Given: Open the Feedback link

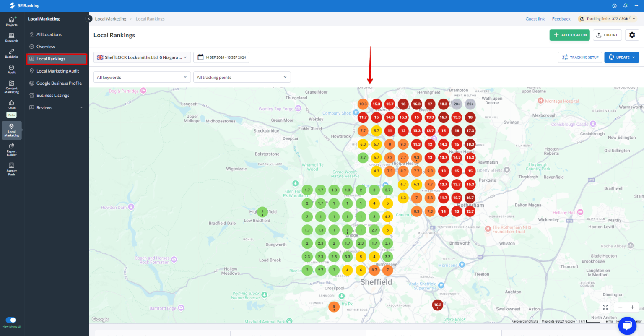Looking at the screenshot, I should tap(561, 19).
